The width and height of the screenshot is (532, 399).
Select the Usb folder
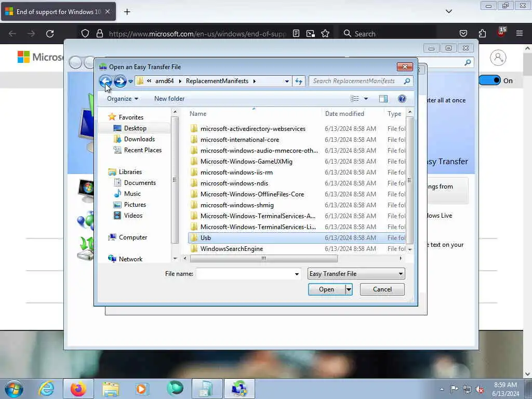coord(297,238)
